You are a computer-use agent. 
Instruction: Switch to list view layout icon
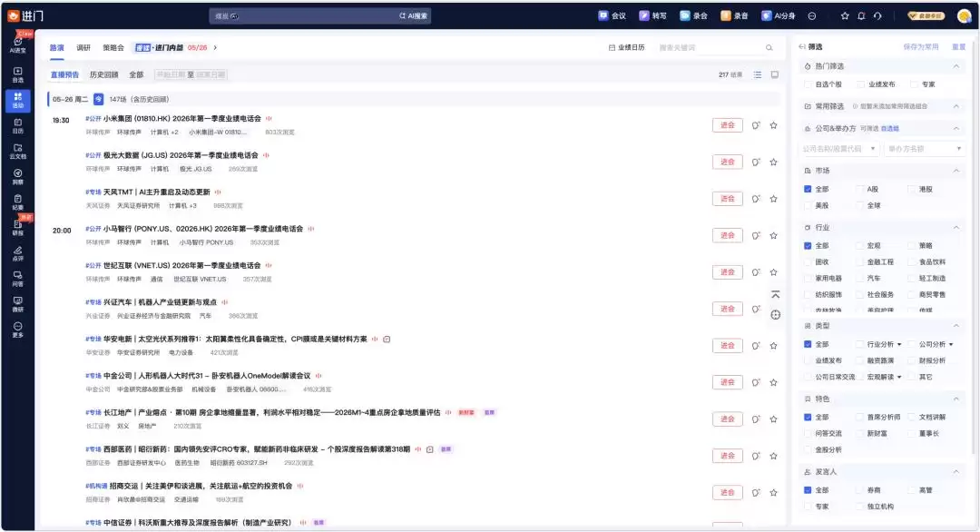[x=758, y=74]
